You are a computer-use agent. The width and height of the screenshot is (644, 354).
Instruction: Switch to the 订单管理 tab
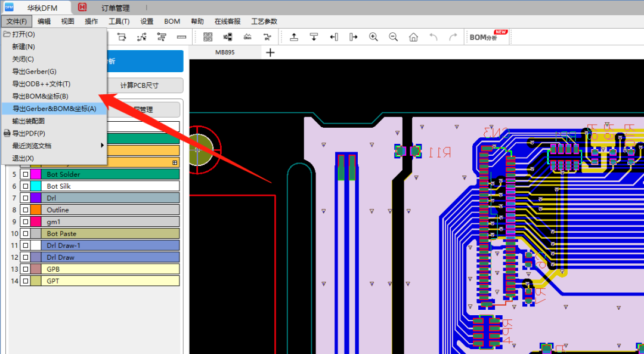116,8
